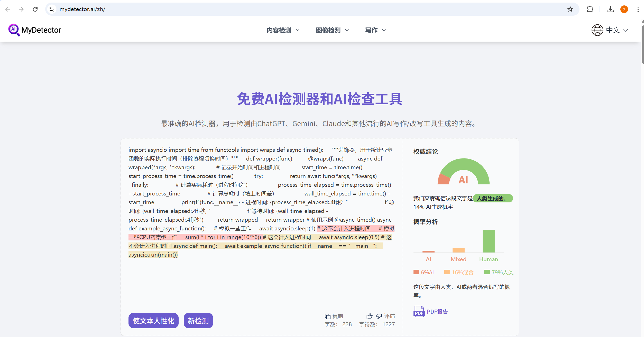The width and height of the screenshot is (644, 337).
Task: Open the browser downloads icon
Action: tap(611, 9)
